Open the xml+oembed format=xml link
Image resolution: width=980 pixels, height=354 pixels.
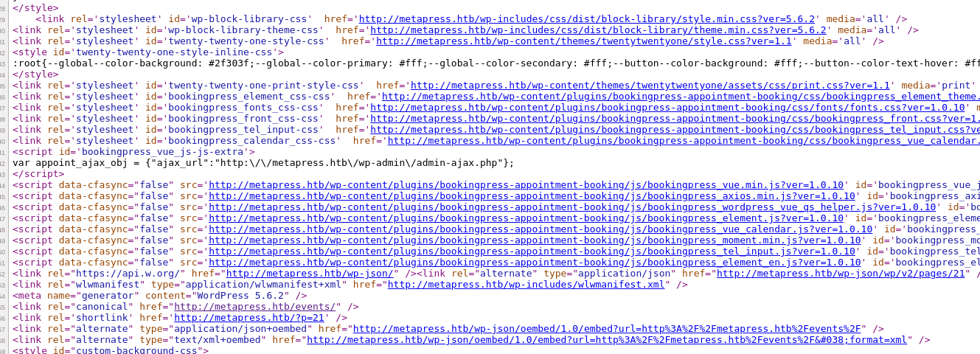click(607, 340)
